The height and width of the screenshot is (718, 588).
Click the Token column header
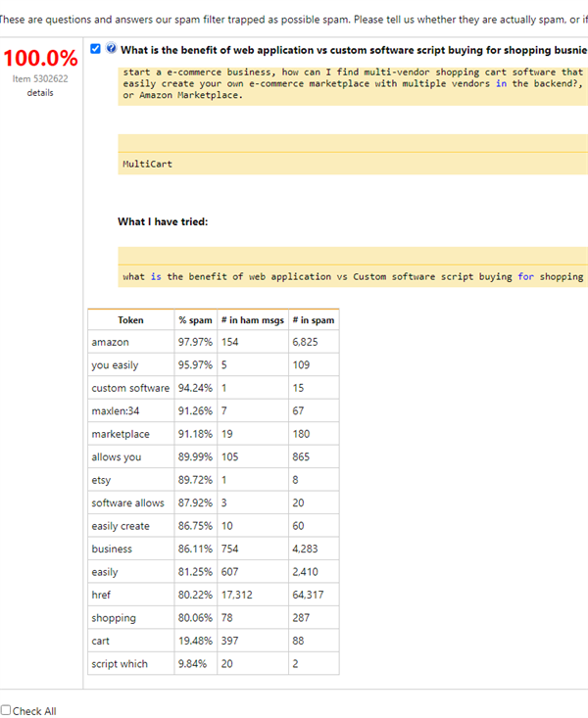point(131,320)
